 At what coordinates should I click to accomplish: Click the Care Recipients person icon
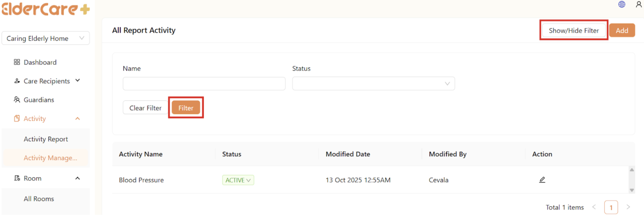17,81
